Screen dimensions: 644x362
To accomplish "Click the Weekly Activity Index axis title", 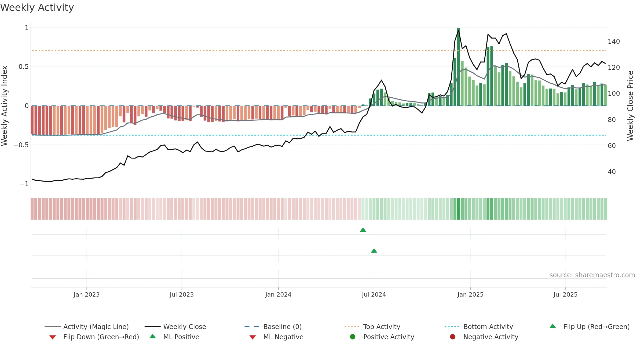I will pyautogui.click(x=5, y=106).
